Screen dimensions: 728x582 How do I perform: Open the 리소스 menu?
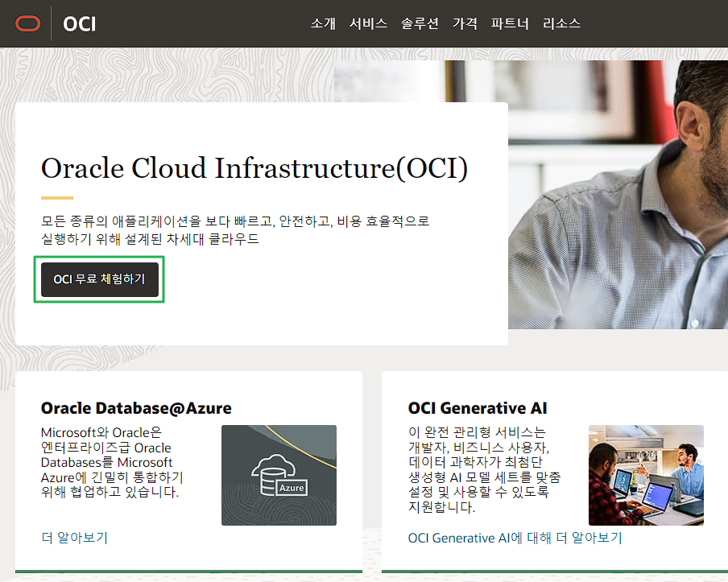(561, 23)
